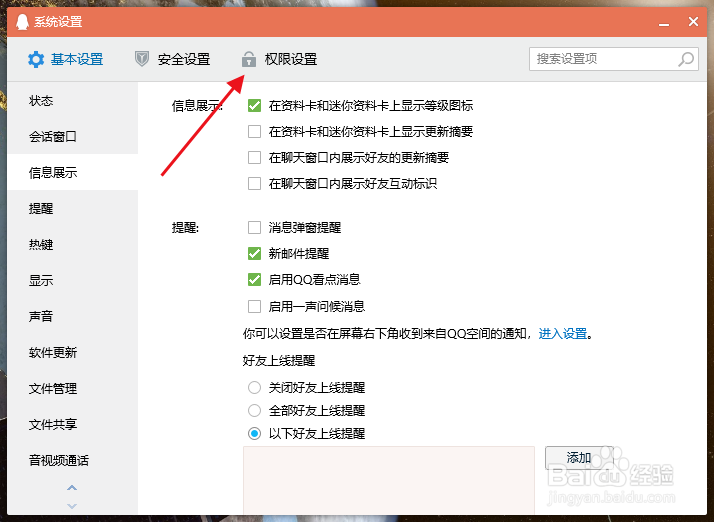Choose 关闭好友上线提醒 radio option
This screenshot has height=522, width=714.
tap(254, 388)
